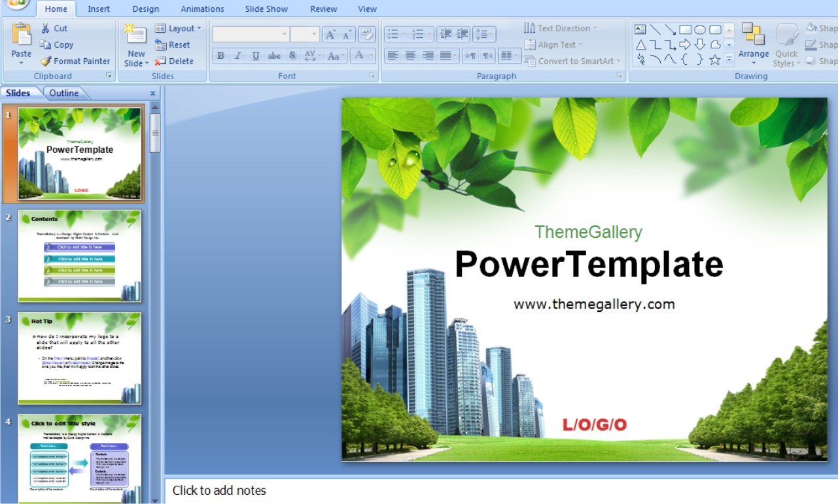Select the Curve line shape
Viewport: 838px width, 504px height.
671,59
